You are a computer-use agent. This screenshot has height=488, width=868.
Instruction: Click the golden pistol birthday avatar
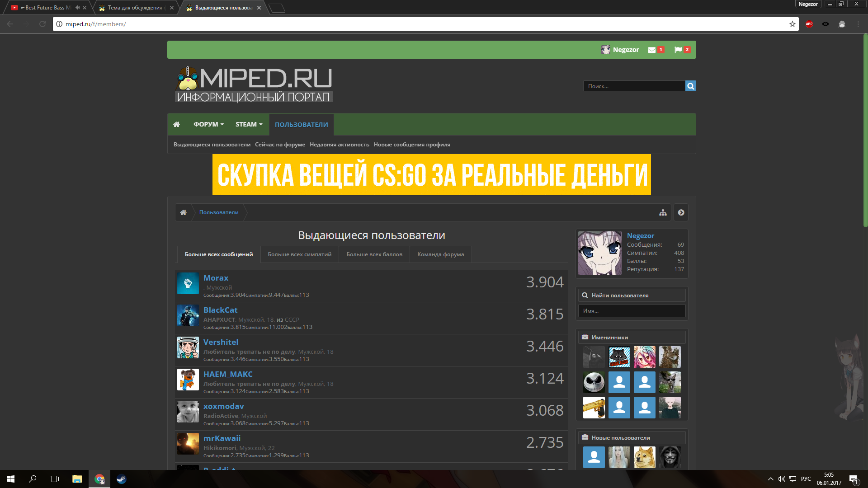[x=594, y=408]
